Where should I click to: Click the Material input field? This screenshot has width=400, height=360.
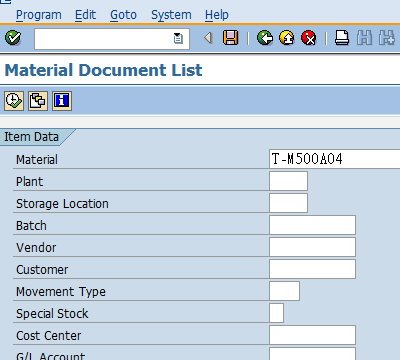click(334, 159)
